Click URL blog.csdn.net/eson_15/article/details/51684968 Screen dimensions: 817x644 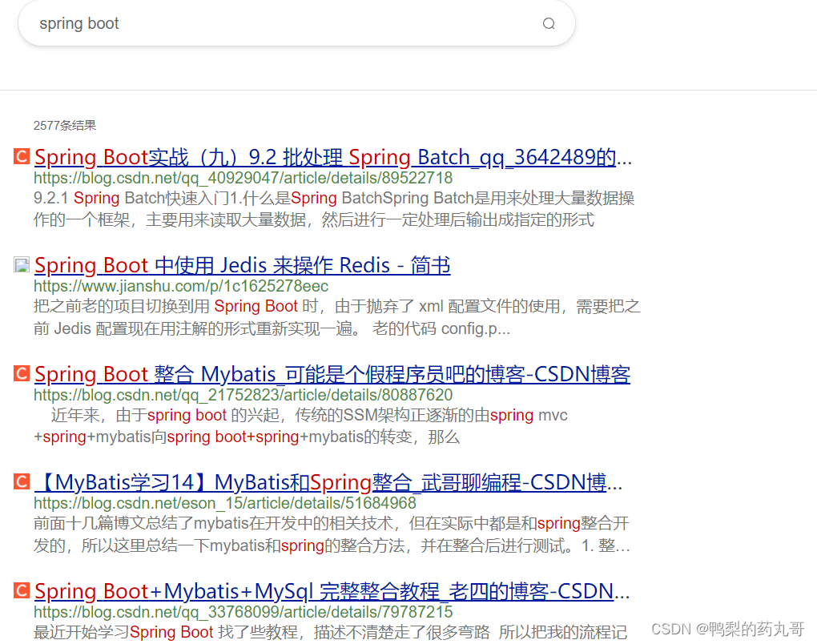[x=225, y=503]
